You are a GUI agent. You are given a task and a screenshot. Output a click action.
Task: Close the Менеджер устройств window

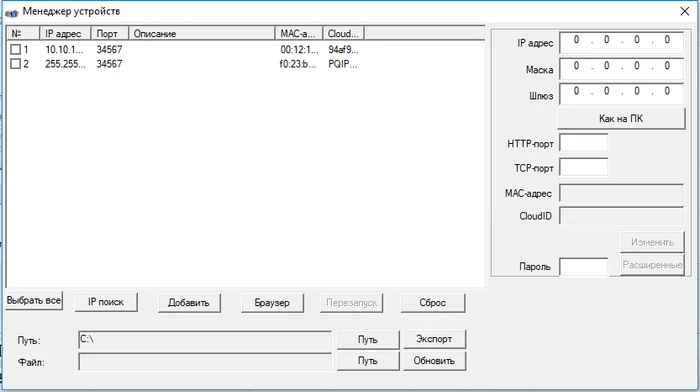(x=684, y=12)
